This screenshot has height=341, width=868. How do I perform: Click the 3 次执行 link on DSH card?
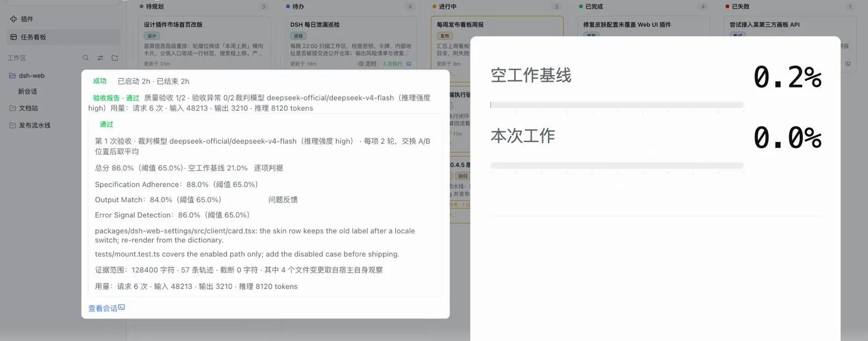point(392,64)
